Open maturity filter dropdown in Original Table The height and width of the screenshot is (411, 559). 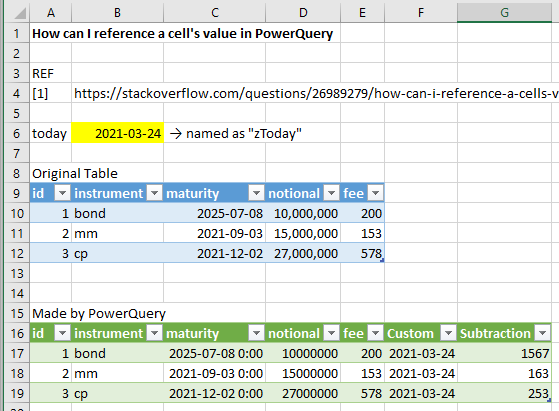[256, 193]
